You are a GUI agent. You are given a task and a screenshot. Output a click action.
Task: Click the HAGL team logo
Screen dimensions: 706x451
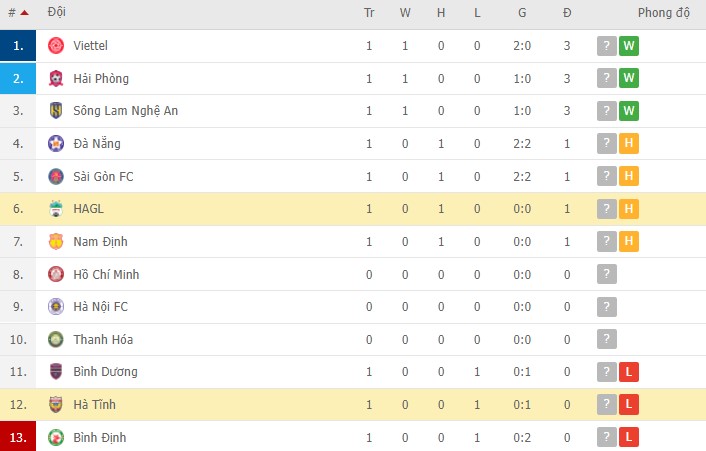(56, 209)
